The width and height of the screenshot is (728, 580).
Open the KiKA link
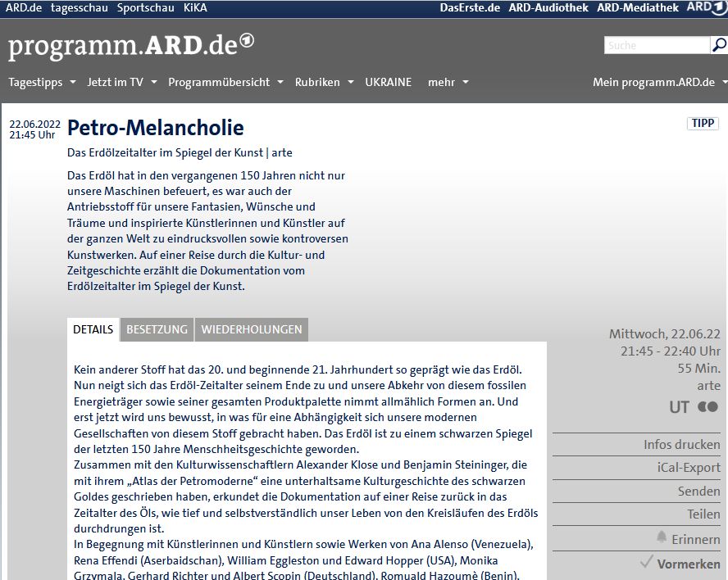pos(195,7)
